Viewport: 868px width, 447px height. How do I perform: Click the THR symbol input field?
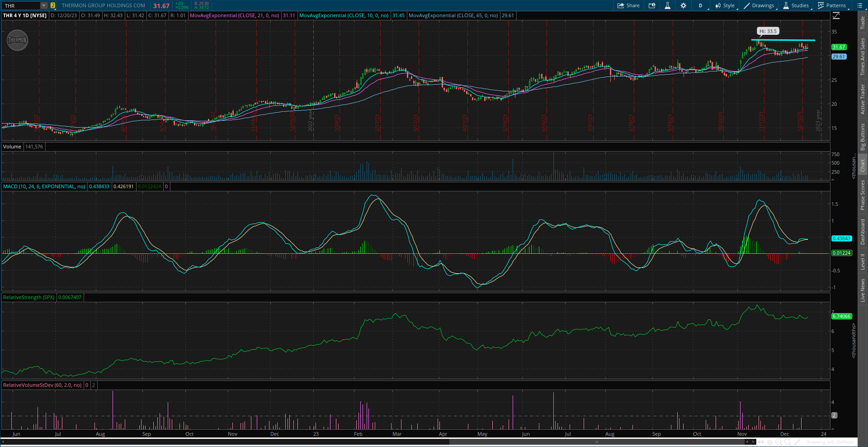[21, 5]
